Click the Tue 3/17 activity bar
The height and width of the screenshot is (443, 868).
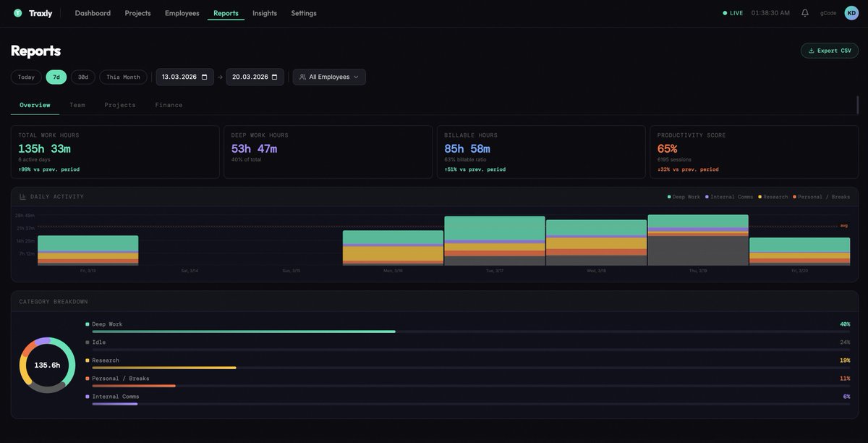495,241
